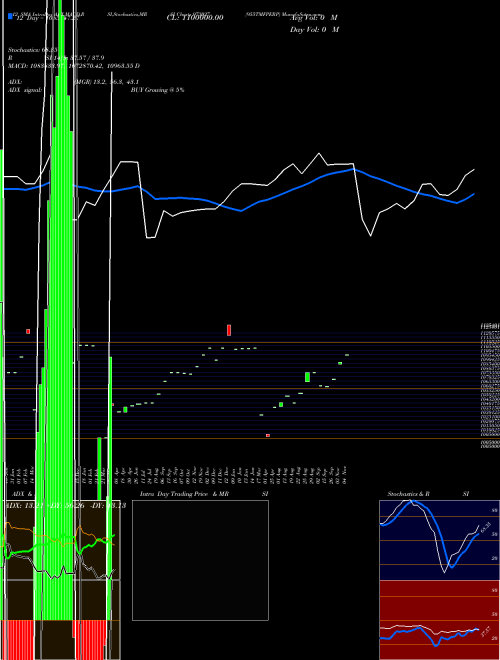Click the 'Intra Day Trading Price & MR' heading
500x660 pixels.
point(184,494)
